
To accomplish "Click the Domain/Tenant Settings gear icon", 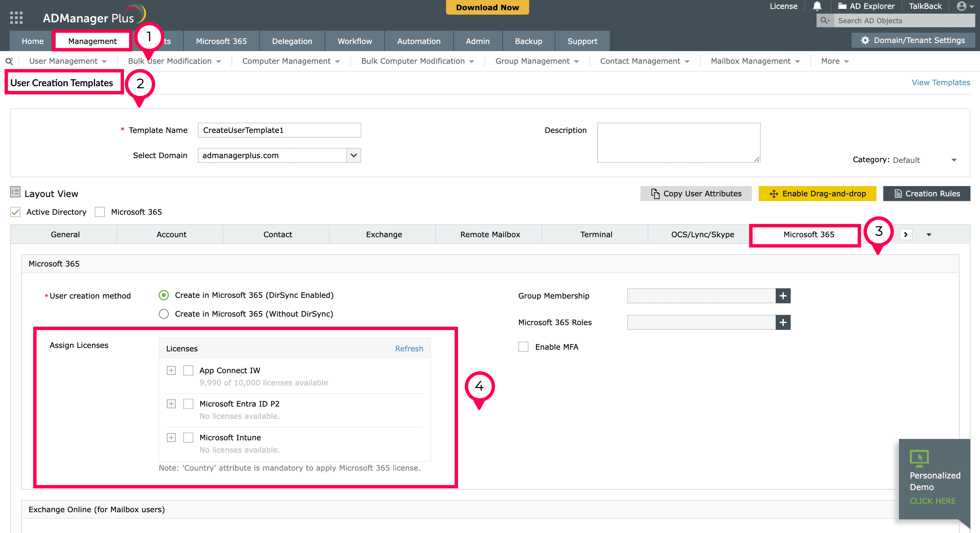I will (865, 40).
